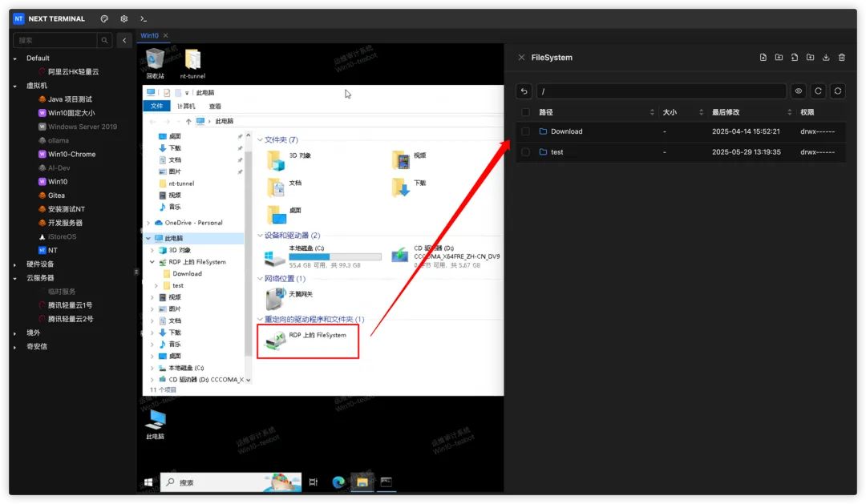Open the settings gear in Next Terminal header

(x=124, y=18)
